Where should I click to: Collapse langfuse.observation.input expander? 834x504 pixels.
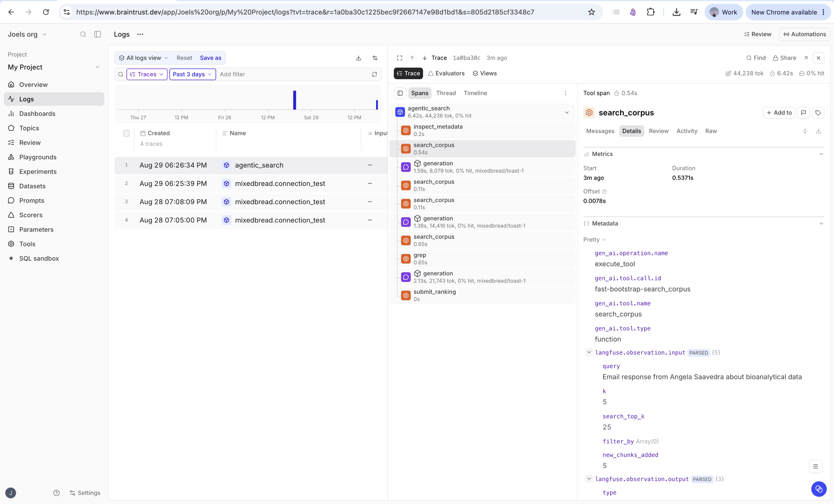coord(589,352)
